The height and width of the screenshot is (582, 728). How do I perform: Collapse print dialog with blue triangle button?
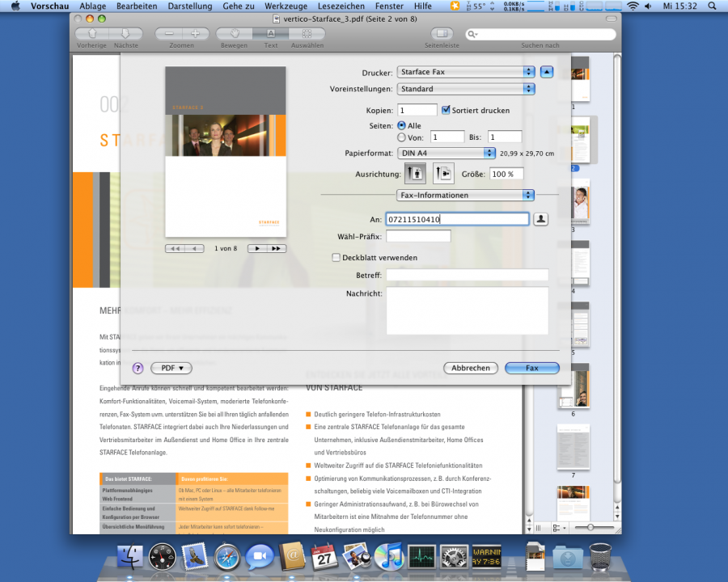547,72
